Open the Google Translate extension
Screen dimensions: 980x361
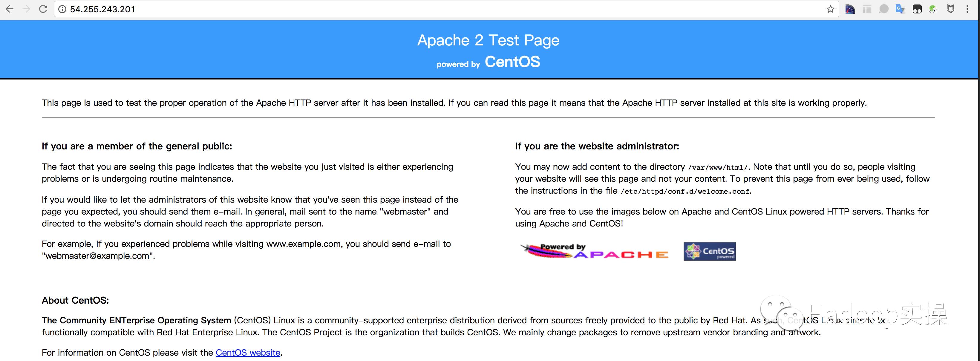pyautogui.click(x=900, y=9)
